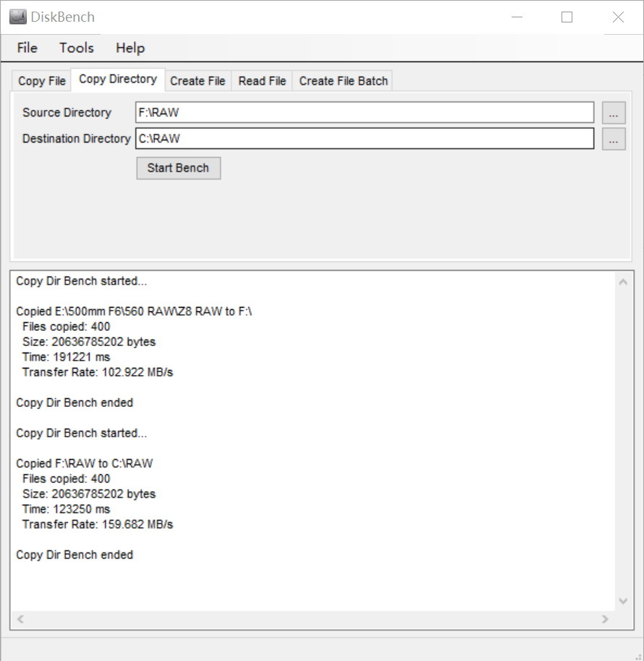644x661 pixels.
Task: Click the 'Copied F:\RAW to C:\RAW' line
Action: (84, 463)
